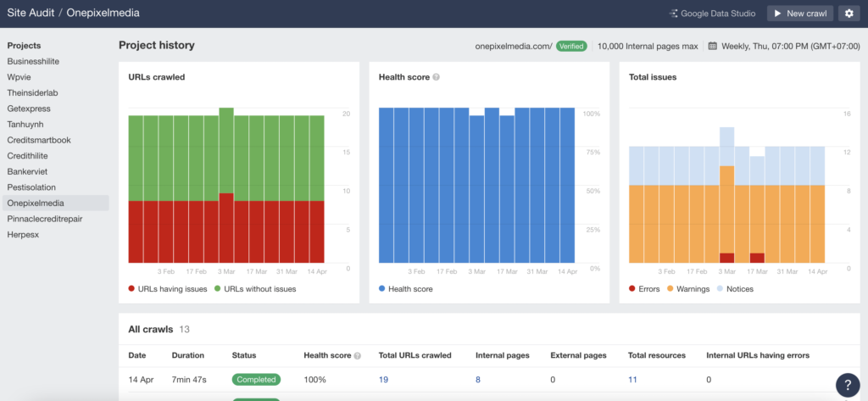Click the play icon in New crawl
The height and width of the screenshot is (401, 868).
click(778, 14)
